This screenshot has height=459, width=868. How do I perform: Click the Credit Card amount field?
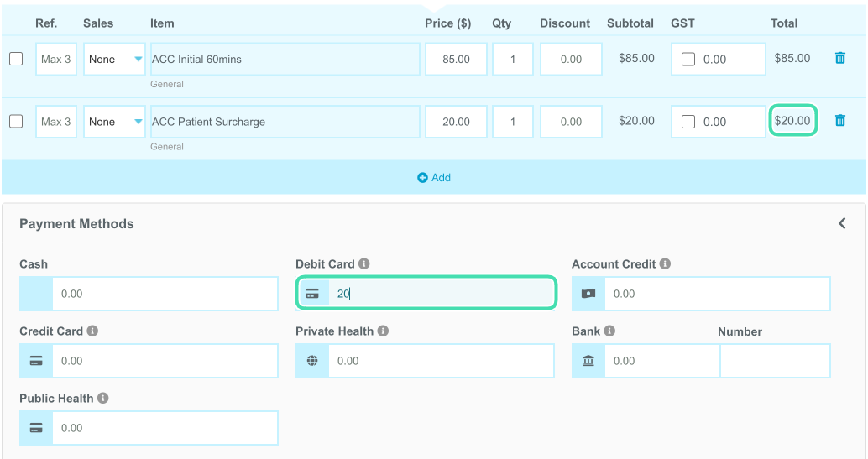click(x=165, y=361)
